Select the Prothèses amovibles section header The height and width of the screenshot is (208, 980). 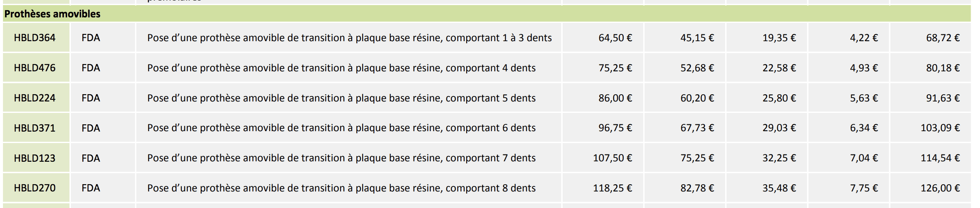(487, 14)
